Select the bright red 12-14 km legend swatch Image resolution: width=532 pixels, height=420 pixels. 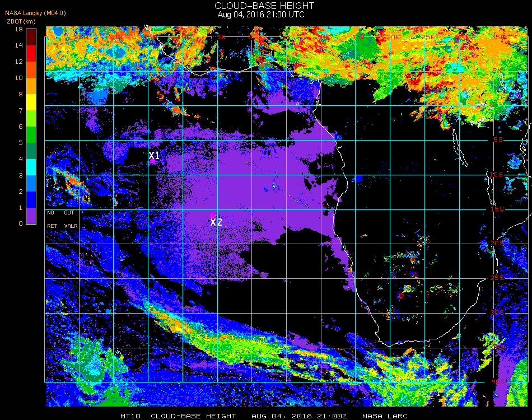click(x=31, y=53)
